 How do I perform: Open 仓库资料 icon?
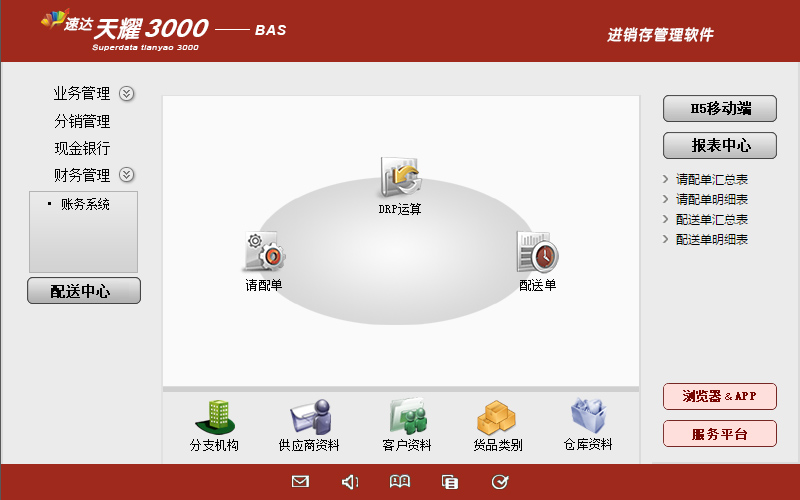coord(588,416)
